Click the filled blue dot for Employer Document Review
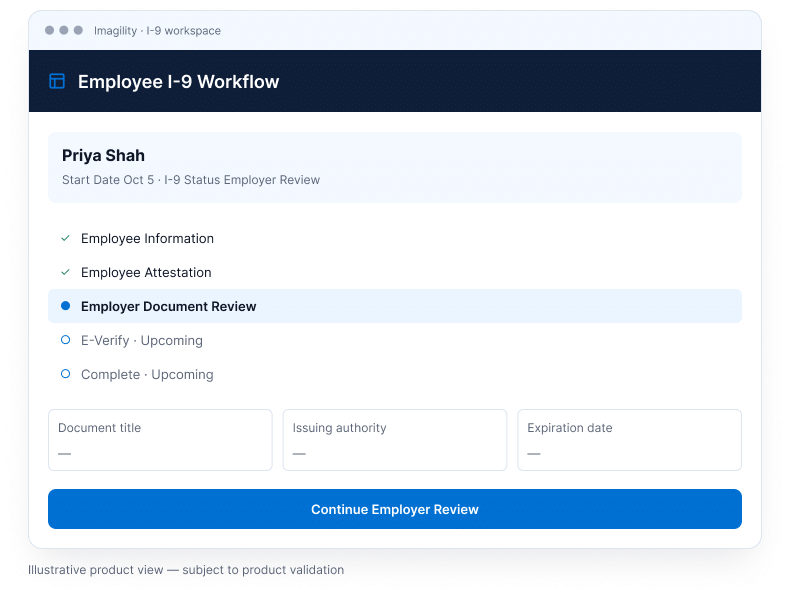This screenshot has width=790, height=595. pos(65,306)
